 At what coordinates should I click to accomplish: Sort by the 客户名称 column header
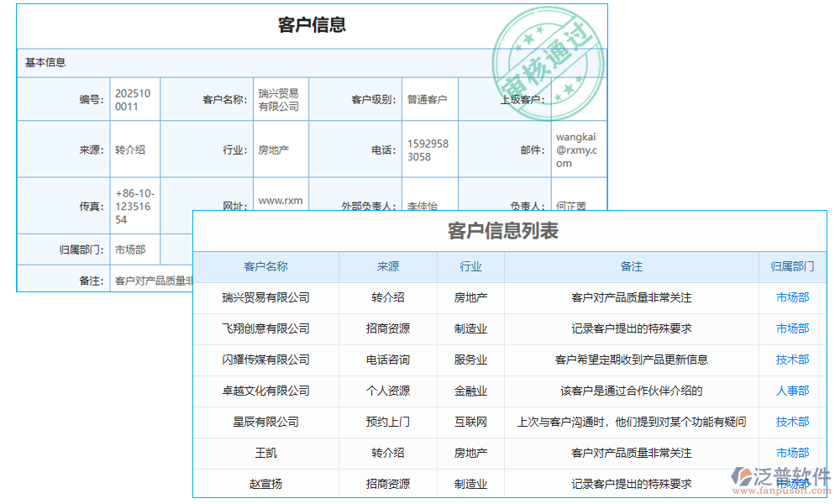coord(265,266)
